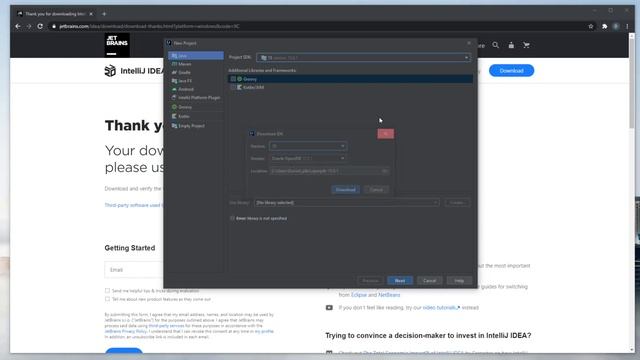The height and width of the screenshot is (360, 640).
Task: Open the Chrome profile avatar
Action: point(616,26)
